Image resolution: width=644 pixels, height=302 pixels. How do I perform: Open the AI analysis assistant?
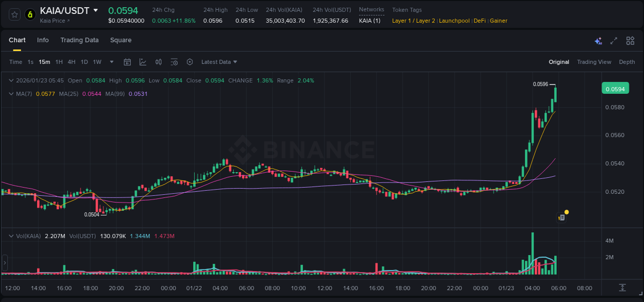coord(598,40)
